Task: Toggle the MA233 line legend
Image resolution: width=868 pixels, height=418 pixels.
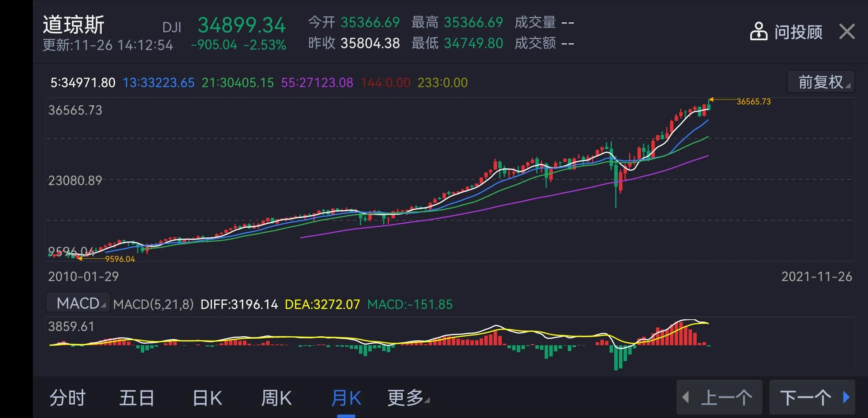Action: click(x=442, y=82)
